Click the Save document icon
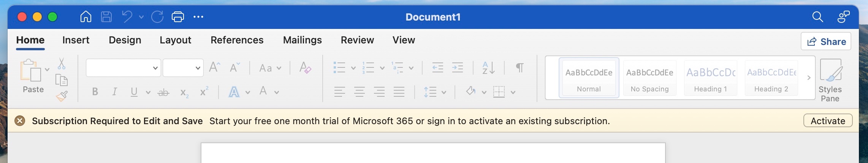Screen dimensions: 868x163 tap(106, 17)
